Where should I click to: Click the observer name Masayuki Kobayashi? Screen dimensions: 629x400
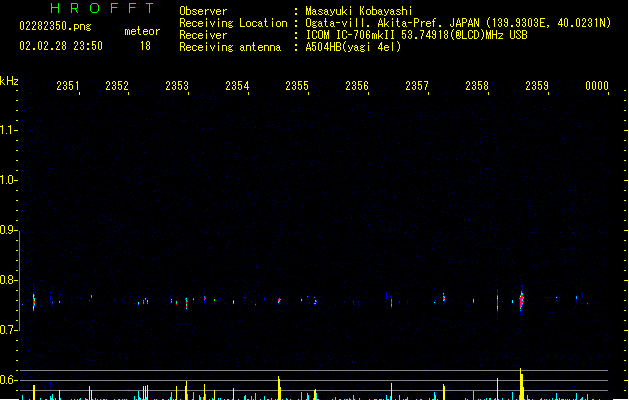tap(359, 11)
